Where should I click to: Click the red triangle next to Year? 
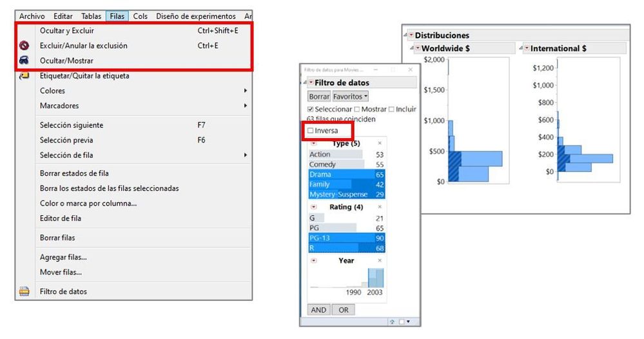[x=314, y=260]
